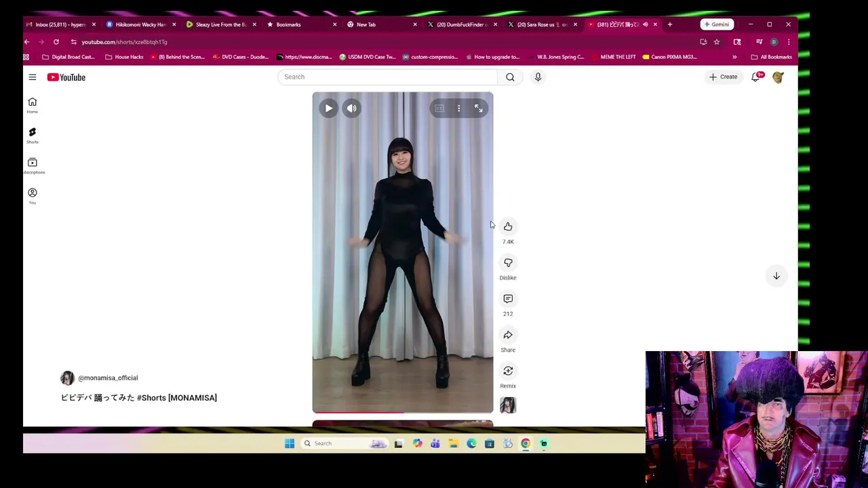Viewport: 868px width, 488px height.
Task: Click the Create button
Action: (x=723, y=77)
